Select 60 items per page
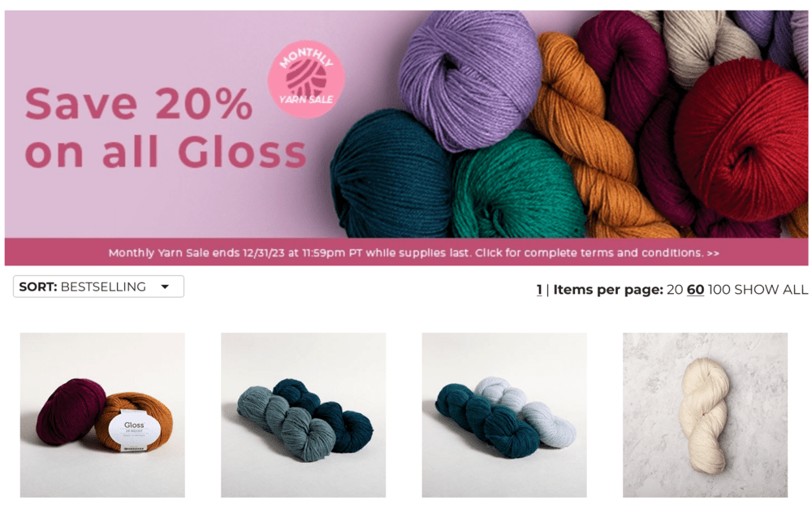 pos(696,289)
